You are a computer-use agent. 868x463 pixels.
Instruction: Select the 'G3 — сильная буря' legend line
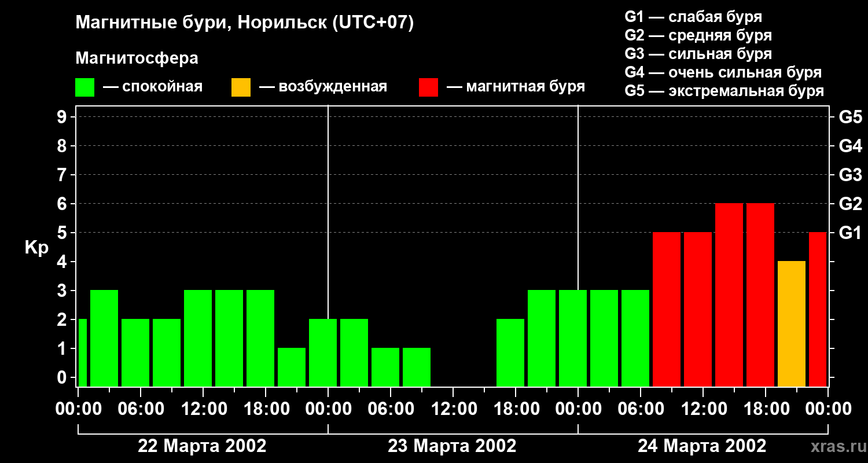[698, 54]
